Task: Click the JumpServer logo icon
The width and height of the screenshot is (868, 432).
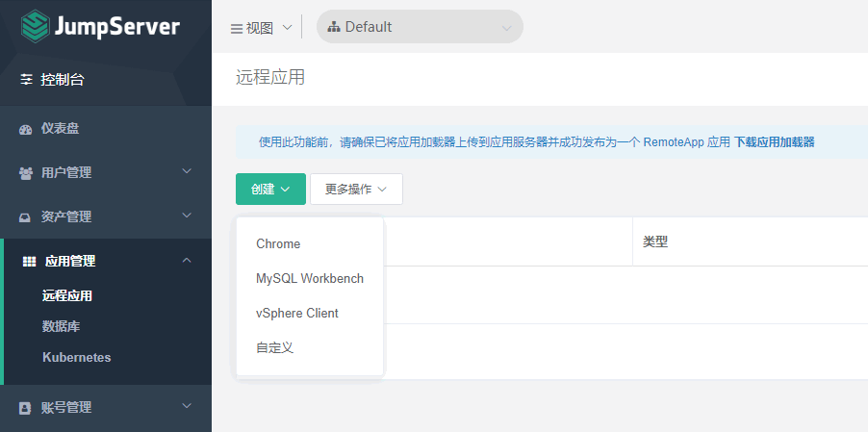Action: (x=36, y=26)
